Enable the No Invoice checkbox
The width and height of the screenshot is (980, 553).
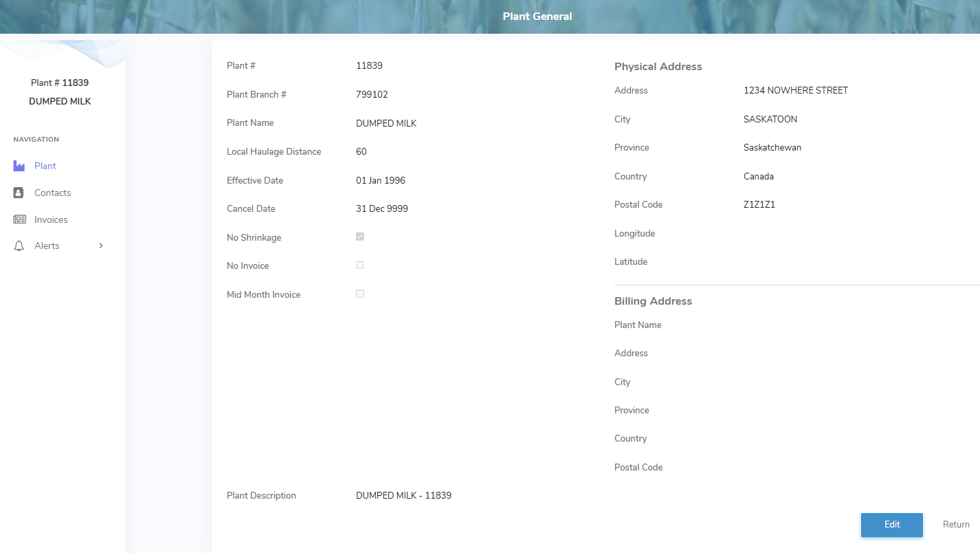pyautogui.click(x=360, y=265)
